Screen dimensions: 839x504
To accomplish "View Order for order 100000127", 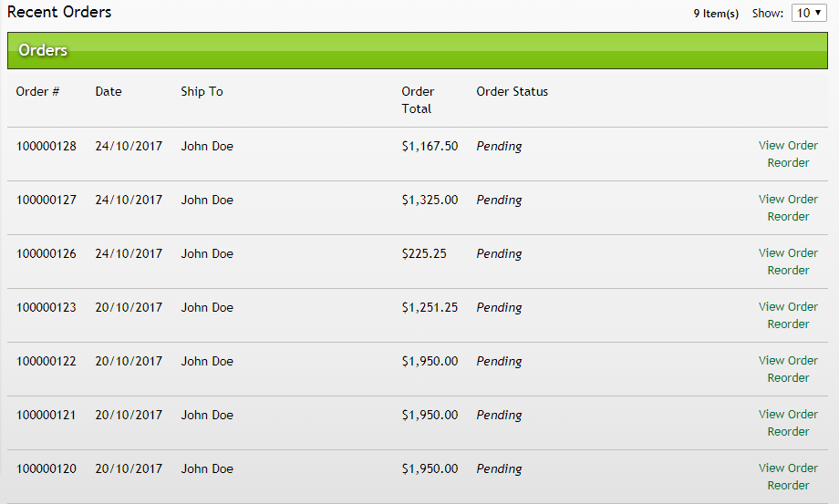I will [788, 199].
